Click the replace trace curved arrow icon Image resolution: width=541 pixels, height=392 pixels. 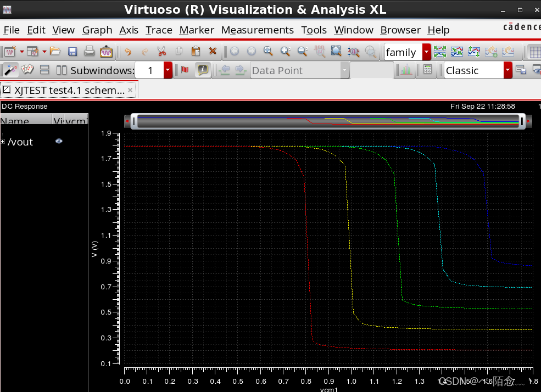click(508, 52)
